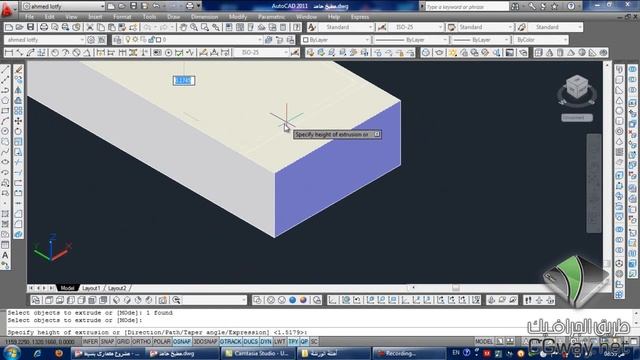The width and height of the screenshot is (640, 360).
Task: Toggle ORTHO mode in status bar
Action: [x=142, y=342]
